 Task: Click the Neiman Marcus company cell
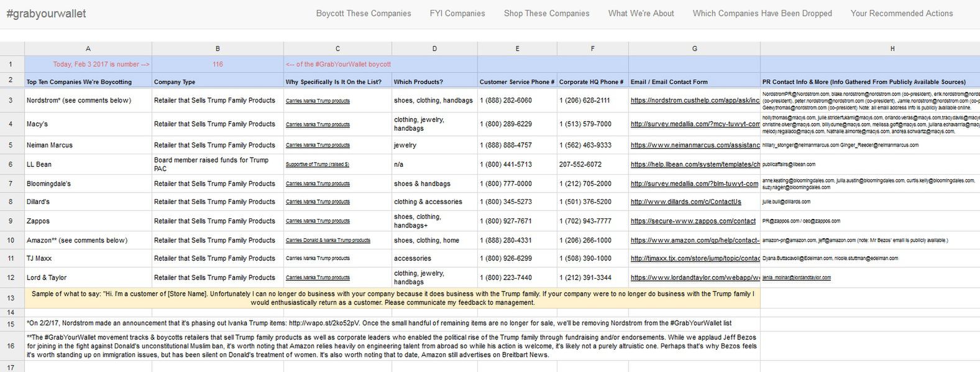[x=88, y=145]
